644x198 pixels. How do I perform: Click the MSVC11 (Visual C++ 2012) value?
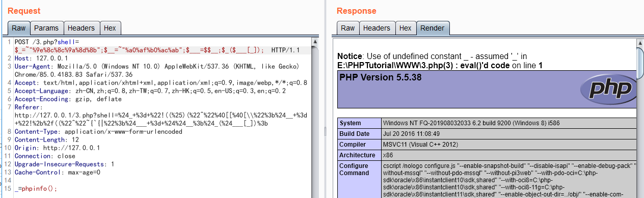(x=421, y=144)
